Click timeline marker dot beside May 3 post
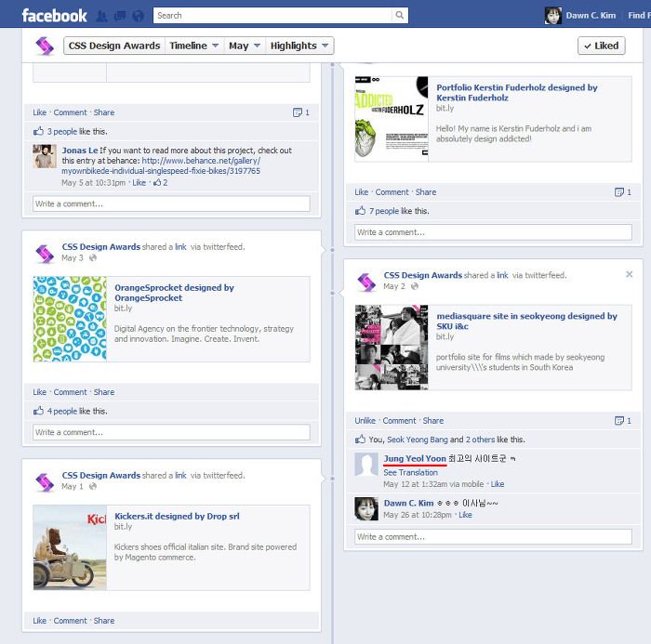Screen dimensions: 651x644 332,250
